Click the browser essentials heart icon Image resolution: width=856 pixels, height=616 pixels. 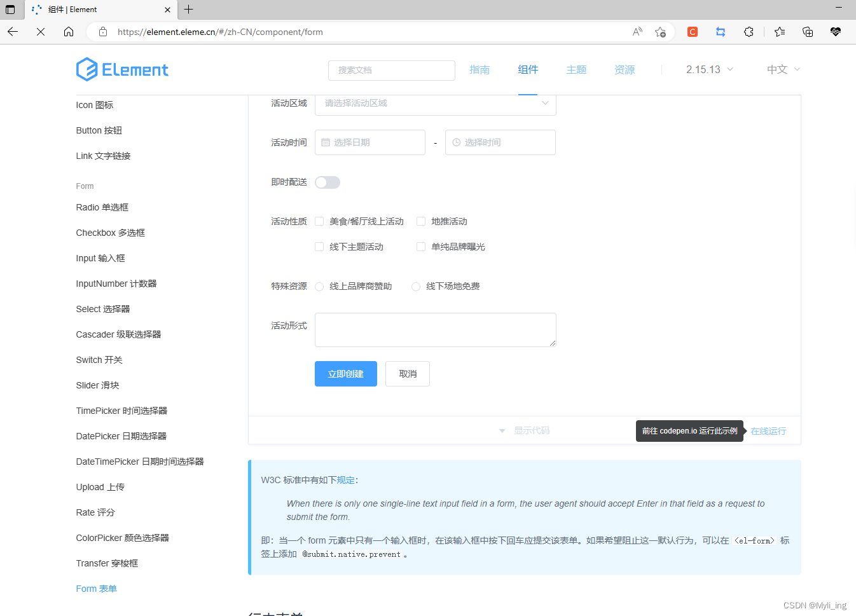(x=836, y=32)
